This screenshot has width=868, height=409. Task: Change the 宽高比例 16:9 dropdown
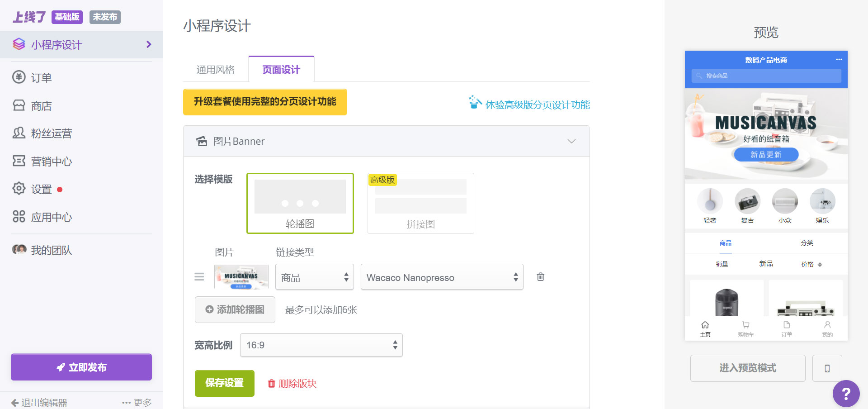[321, 345]
